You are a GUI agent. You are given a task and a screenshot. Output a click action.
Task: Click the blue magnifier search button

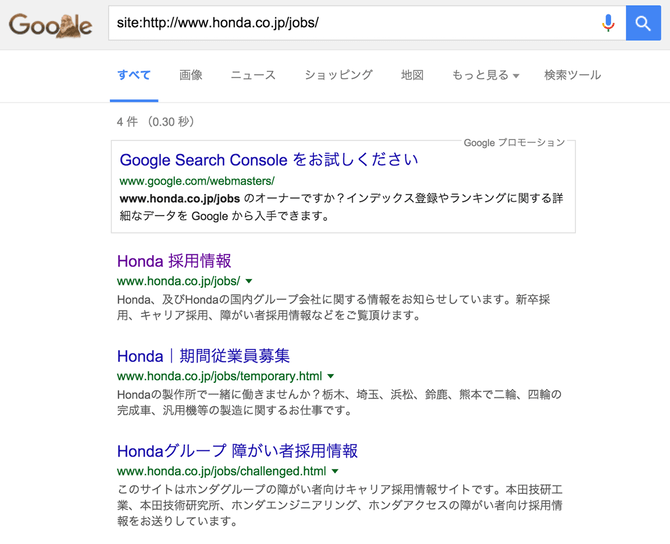coord(643,23)
